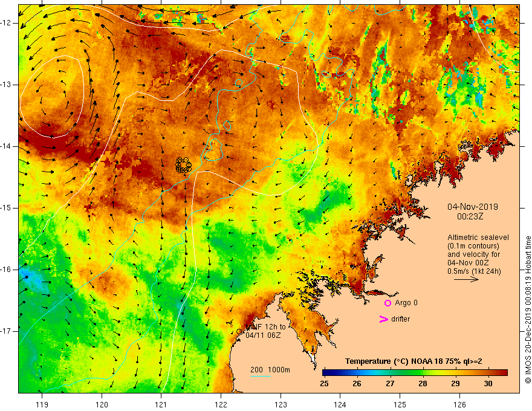
Task: Click the "200 1000m" depth contour label
Action: pos(270,370)
